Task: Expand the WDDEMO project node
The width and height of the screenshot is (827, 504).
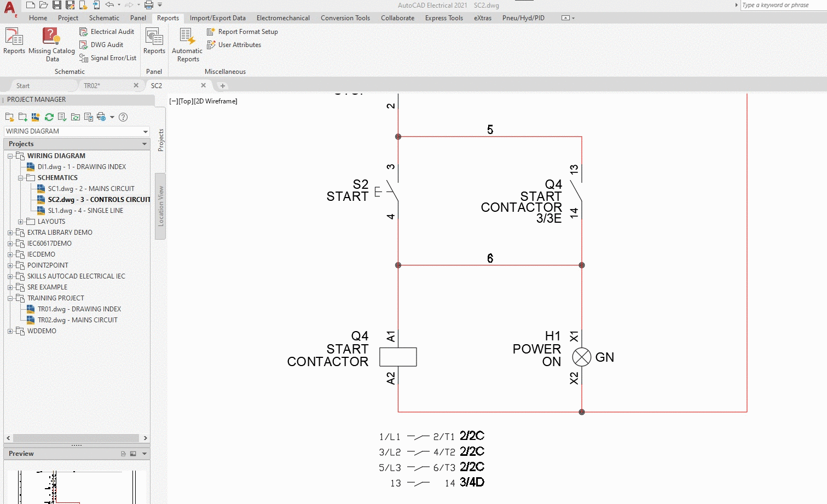Action: click(x=10, y=331)
